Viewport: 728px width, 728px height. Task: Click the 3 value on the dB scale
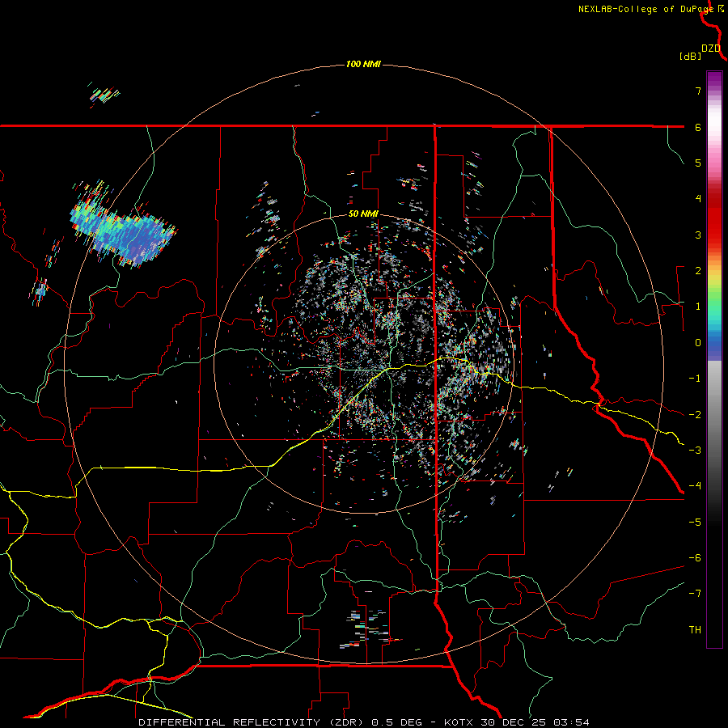tap(698, 235)
